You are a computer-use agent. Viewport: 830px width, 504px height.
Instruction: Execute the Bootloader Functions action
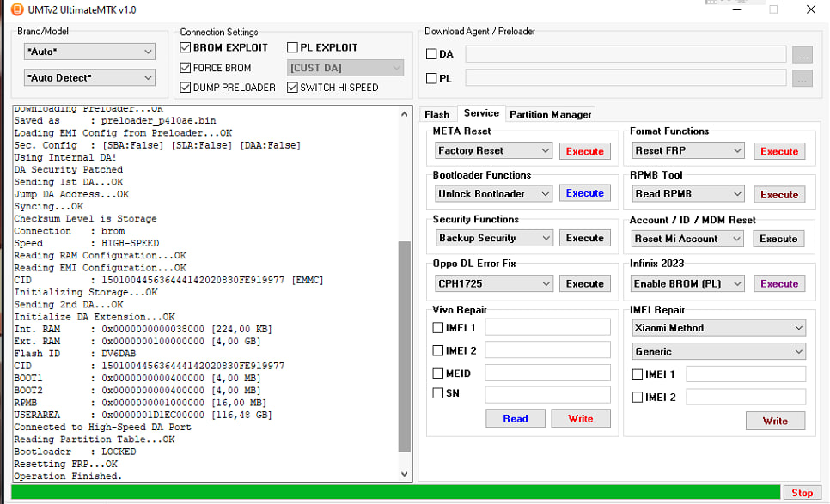coord(585,193)
